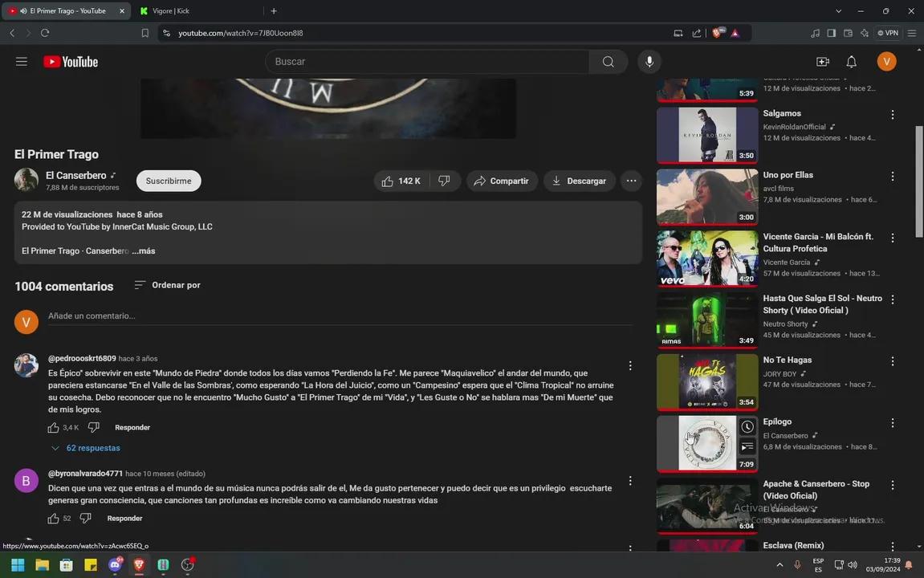The height and width of the screenshot is (578, 924).
Task: Open a new browser tab
Action: 274,10
